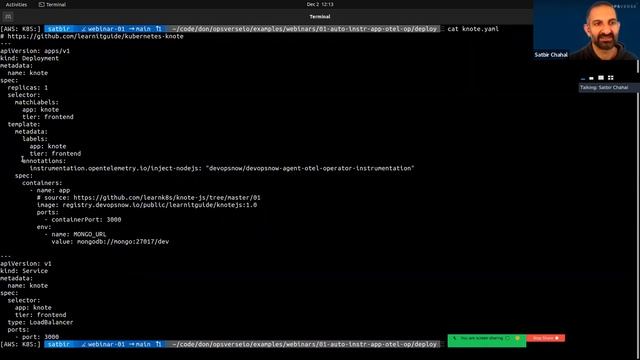Click the Zoom panel vertical scrollbar
Screen dimensions: 640x360
tap(638, 67)
